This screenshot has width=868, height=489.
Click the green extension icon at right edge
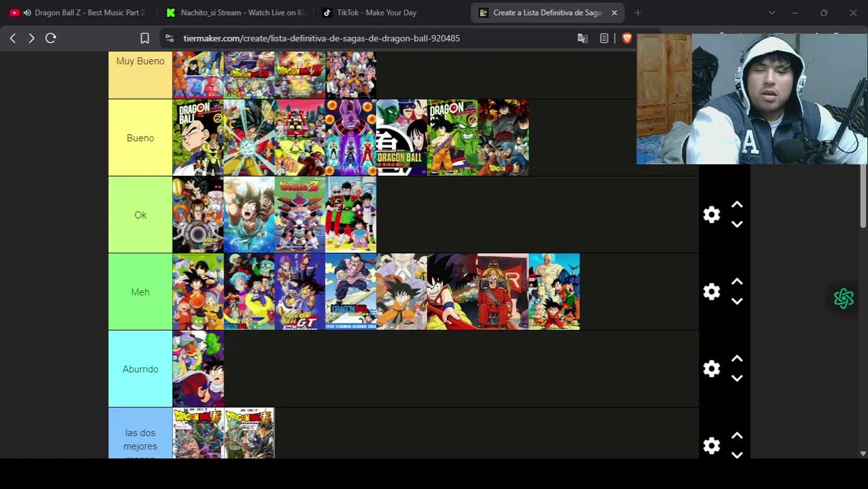click(x=844, y=298)
